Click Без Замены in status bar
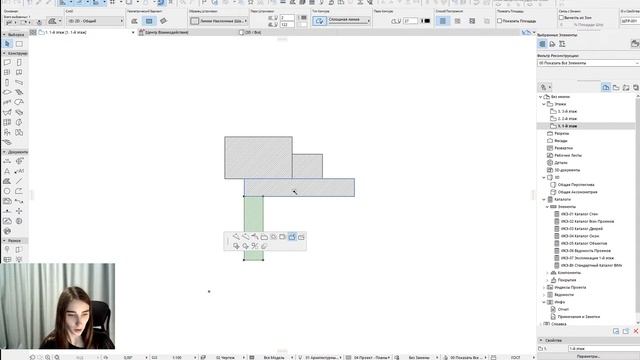This screenshot has height=360, width=640. point(419,357)
